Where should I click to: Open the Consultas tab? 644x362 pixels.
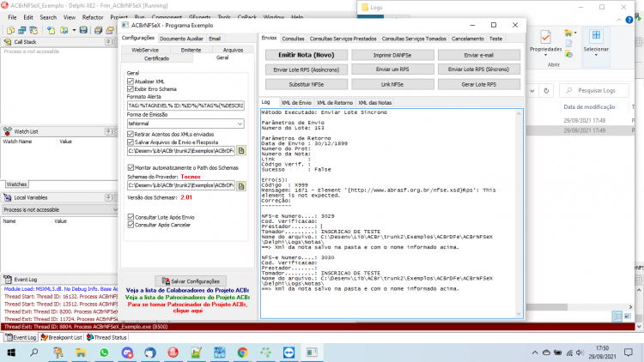(293, 39)
